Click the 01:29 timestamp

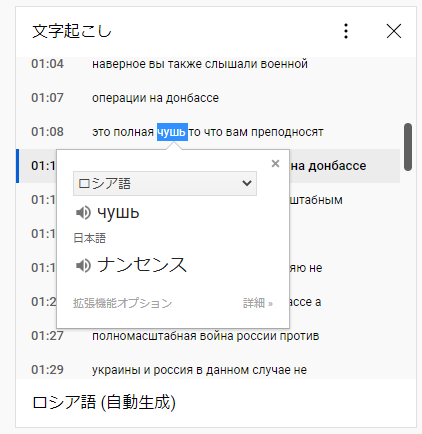[x=47, y=370]
